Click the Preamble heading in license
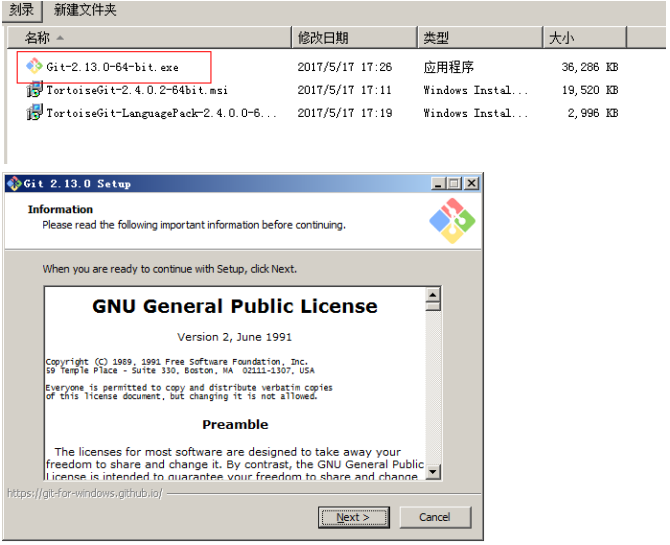This screenshot has width=670, height=545. 235,424
